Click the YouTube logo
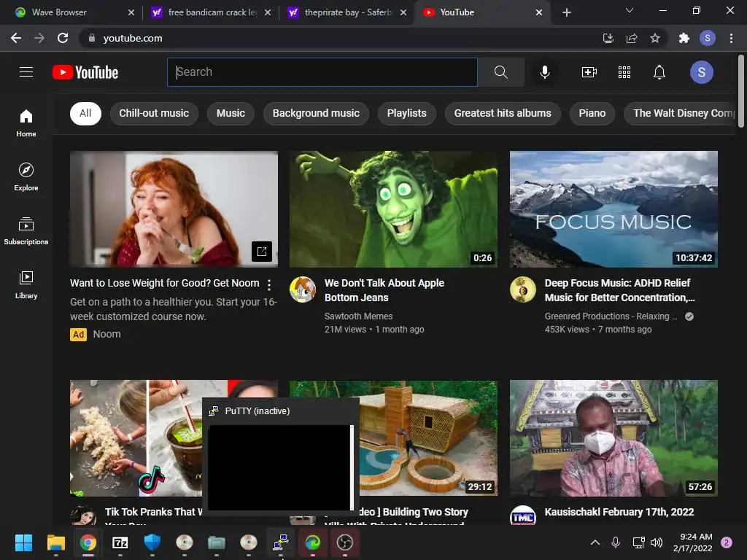747x560 pixels. [x=85, y=72]
